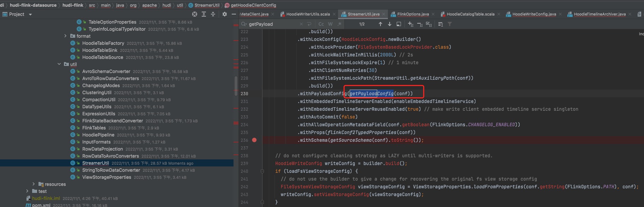Click StreamerUtil breadcrumb

tap(207, 5)
